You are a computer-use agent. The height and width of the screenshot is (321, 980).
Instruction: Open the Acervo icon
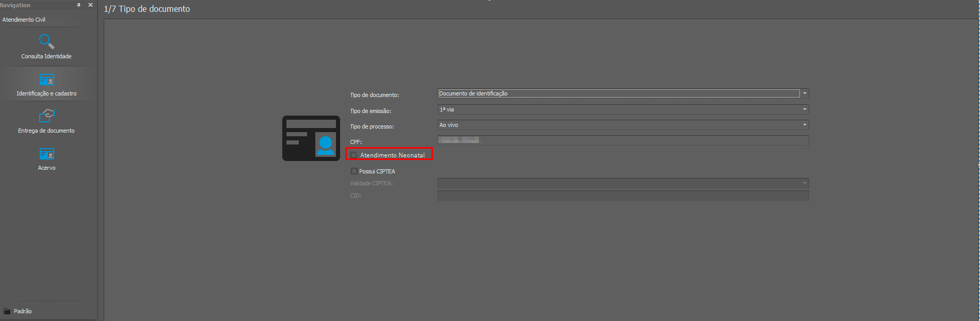(46, 154)
